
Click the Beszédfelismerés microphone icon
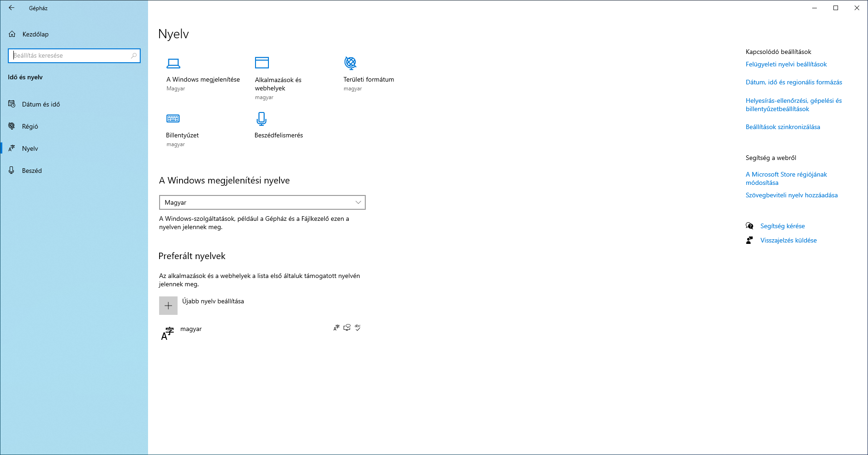[x=262, y=119]
